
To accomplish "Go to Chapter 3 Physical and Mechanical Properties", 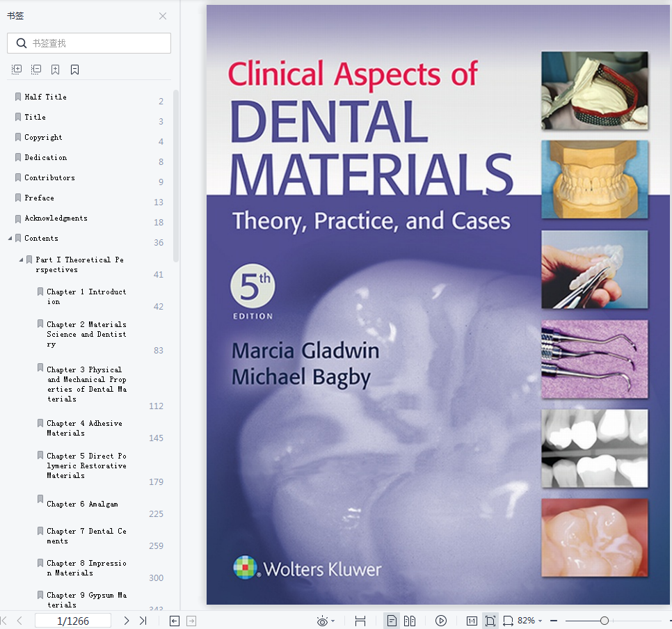I will tap(86, 384).
